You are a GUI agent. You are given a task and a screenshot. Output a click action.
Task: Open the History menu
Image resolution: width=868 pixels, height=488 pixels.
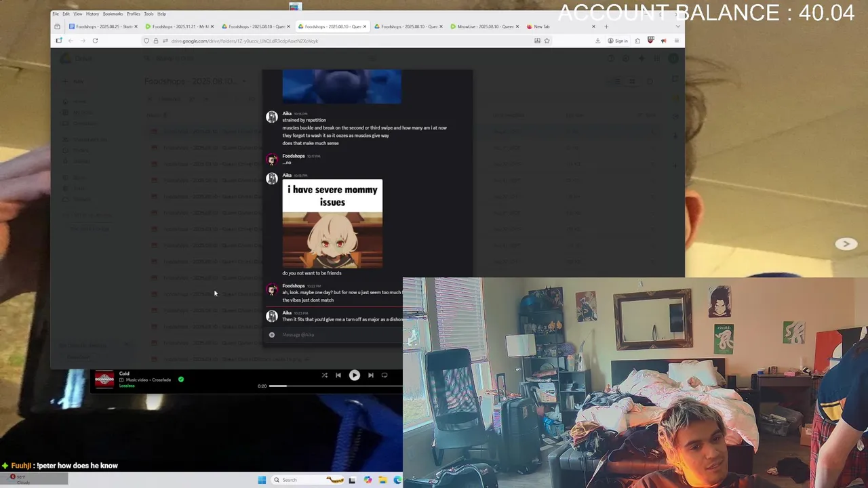(x=92, y=14)
